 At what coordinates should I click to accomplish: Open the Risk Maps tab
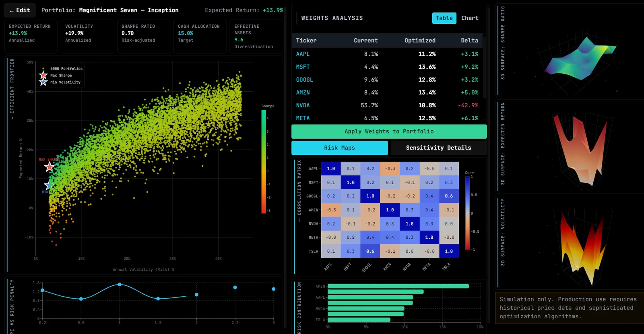point(339,148)
